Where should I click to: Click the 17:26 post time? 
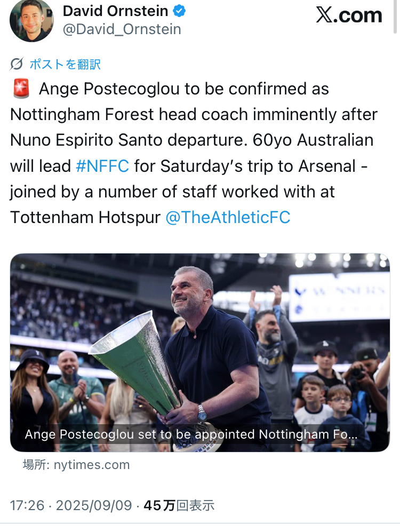pos(27,505)
